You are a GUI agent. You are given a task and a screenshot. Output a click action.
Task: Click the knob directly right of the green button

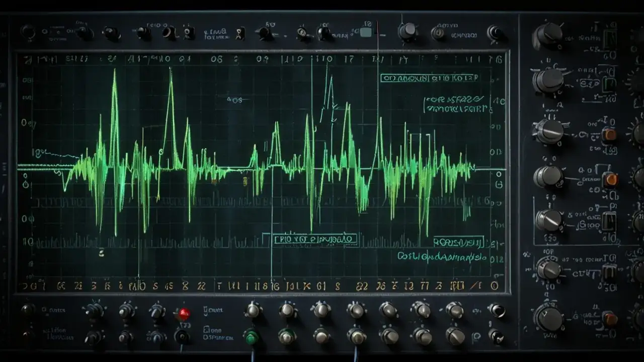click(287, 336)
